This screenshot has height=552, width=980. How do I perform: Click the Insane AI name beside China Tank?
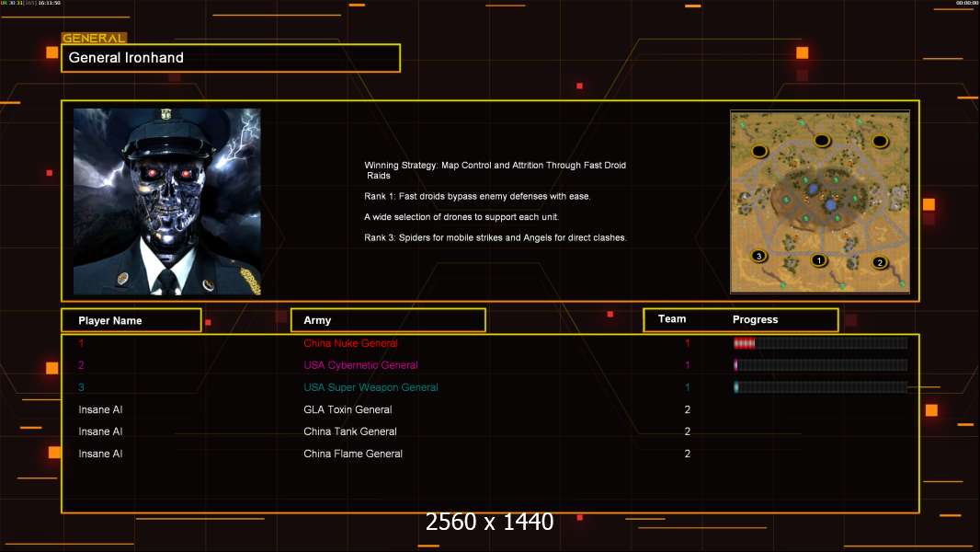(x=100, y=431)
